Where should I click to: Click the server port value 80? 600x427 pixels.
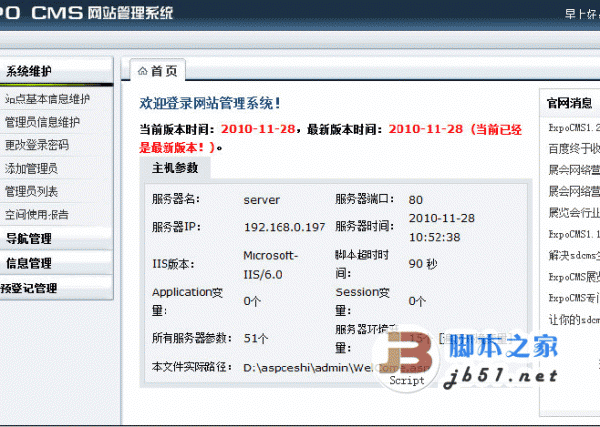click(416, 200)
